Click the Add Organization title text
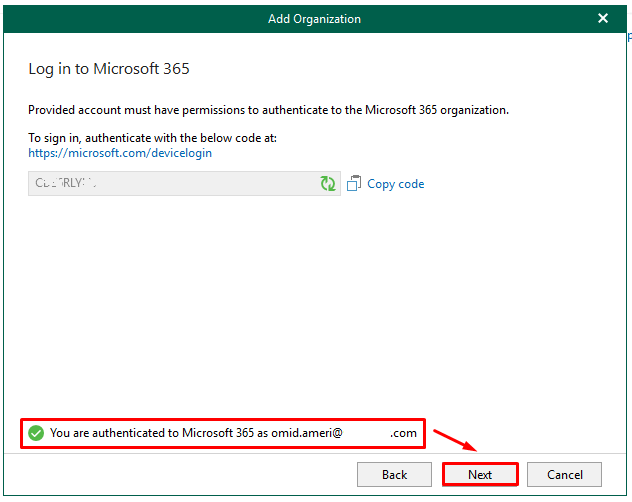This screenshot has width=632, height=502. point(314,19)
